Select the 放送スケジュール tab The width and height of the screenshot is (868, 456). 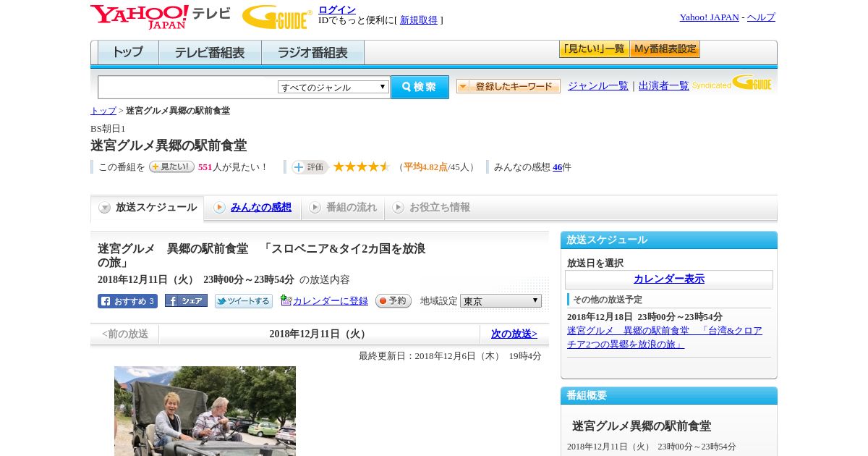(148, 208)
